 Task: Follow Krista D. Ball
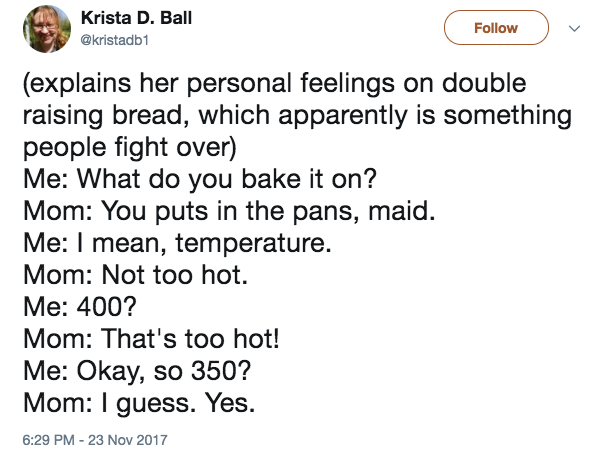[x=496, y=28]
